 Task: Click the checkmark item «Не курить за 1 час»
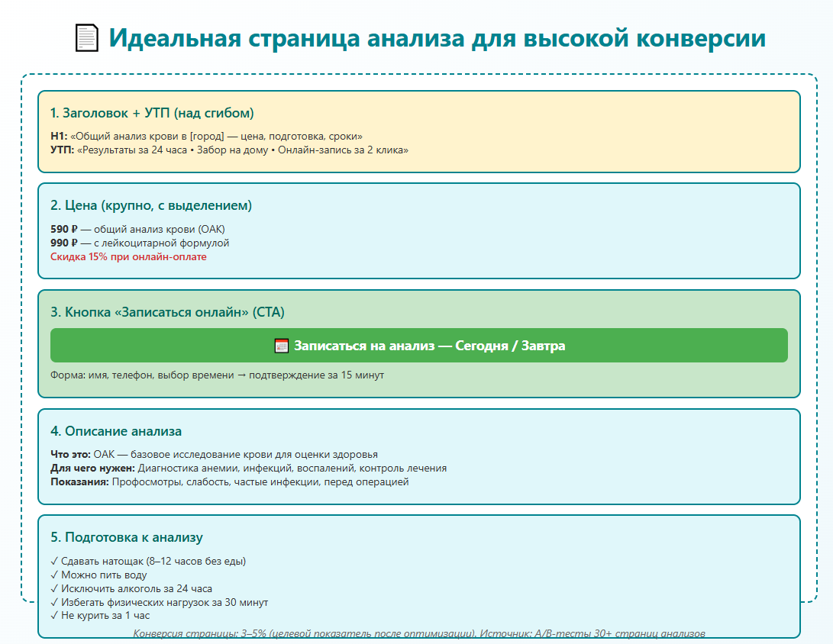tap(100, 616)
